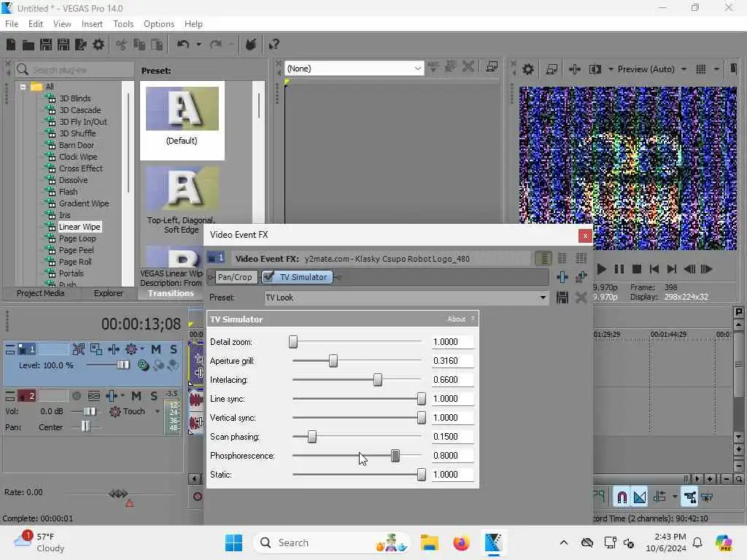Viewport: 747px width, 560px height.
Task: Remove selected plug-in icon in FX window
Action: (581, 277)
